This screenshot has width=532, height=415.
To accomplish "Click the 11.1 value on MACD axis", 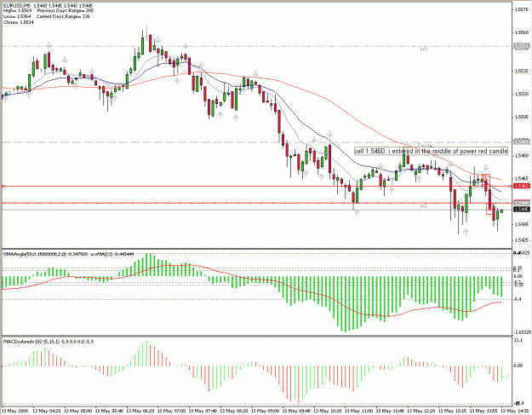I will coord(518,340).
